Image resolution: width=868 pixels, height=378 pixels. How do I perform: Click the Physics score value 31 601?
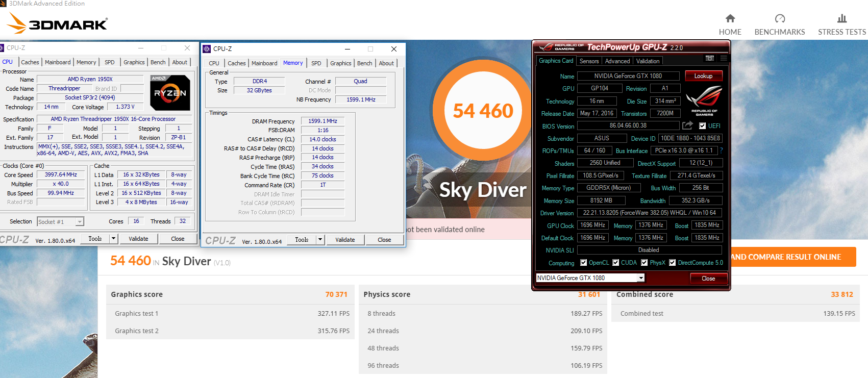coord(589,294)
